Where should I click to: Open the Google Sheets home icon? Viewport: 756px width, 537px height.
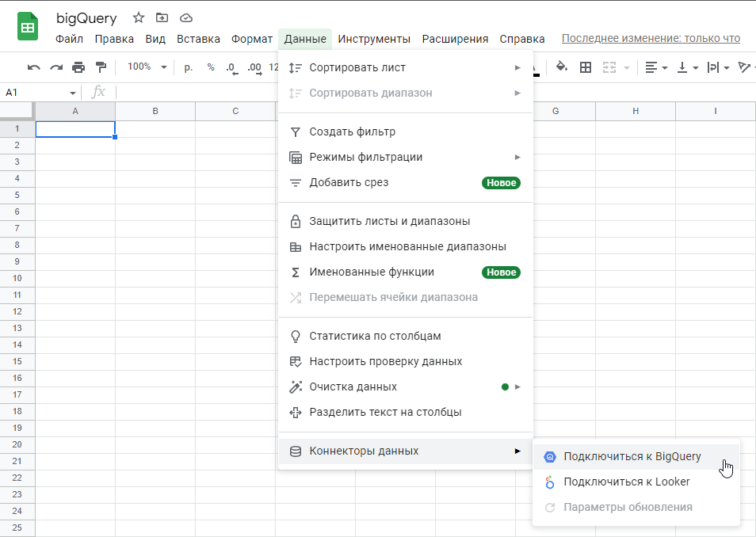pos(28,27)
